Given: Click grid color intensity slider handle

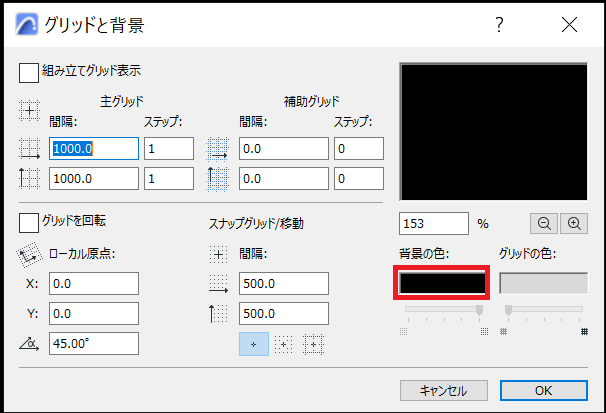Looking at the screenshot, I should pos(509,310).
